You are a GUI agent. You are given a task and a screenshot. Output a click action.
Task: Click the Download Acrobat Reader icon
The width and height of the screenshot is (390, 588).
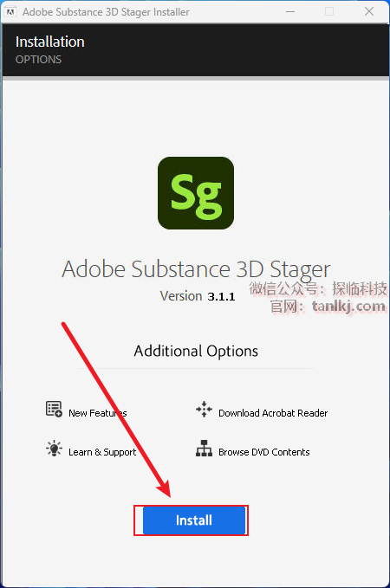(x=204, y=409)
